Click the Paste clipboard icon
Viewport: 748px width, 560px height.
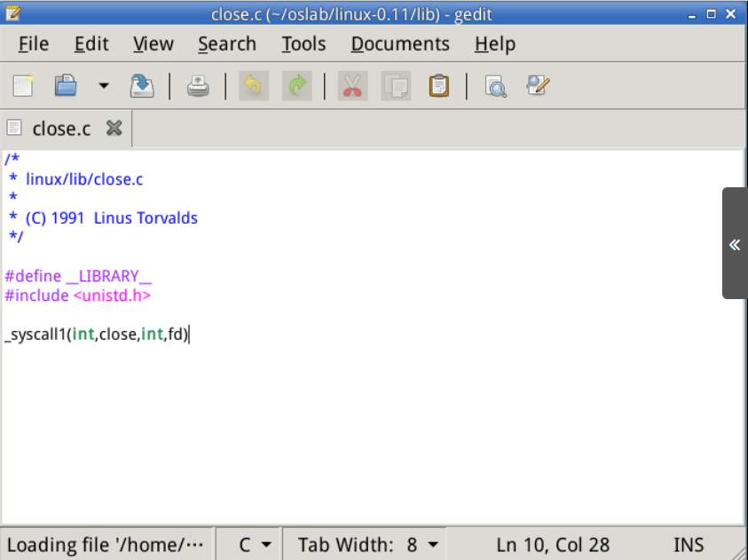[x=438, y=86]
